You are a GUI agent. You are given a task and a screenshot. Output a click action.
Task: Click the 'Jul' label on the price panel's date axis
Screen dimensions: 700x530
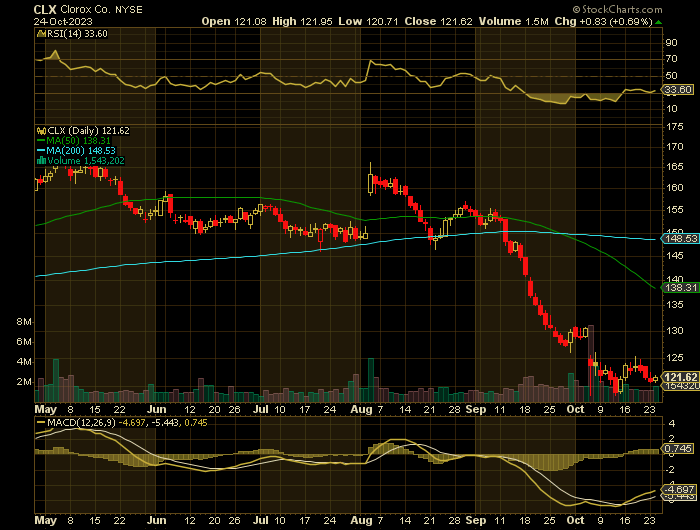pos(261,409)
